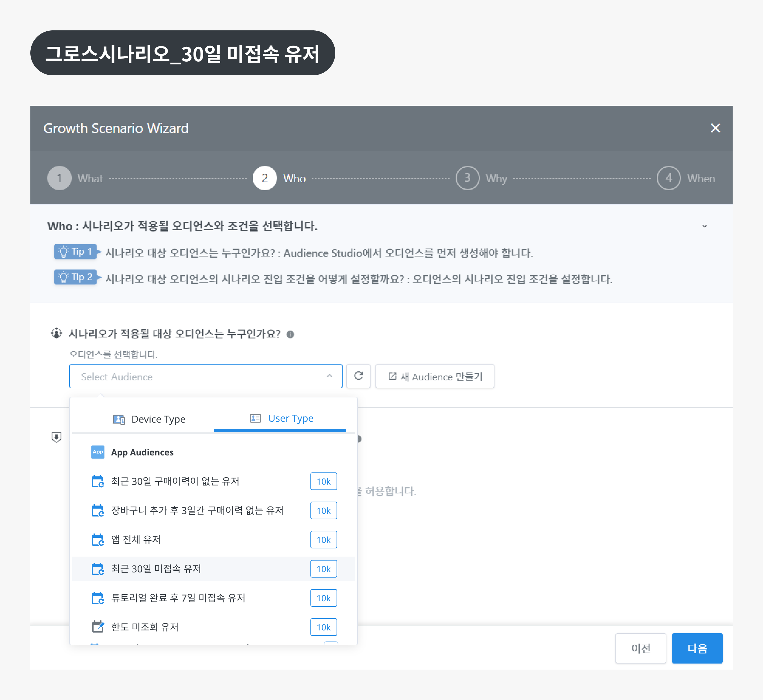Click the App Audiences badge icon

point(98,452)
